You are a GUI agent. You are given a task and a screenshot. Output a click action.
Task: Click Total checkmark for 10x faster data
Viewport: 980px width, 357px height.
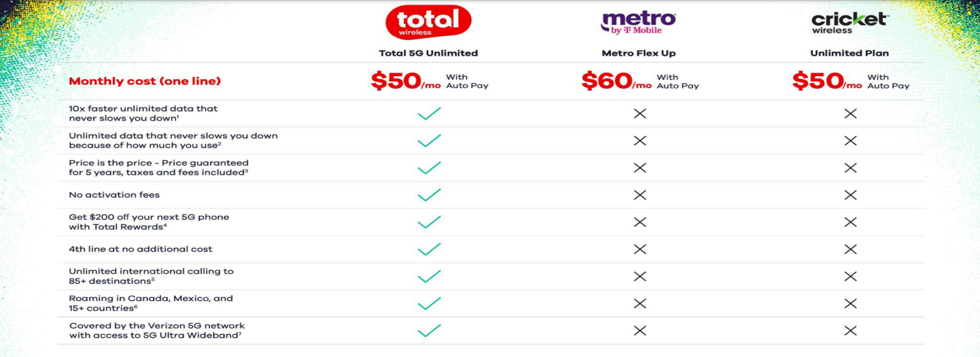[429, 113]
